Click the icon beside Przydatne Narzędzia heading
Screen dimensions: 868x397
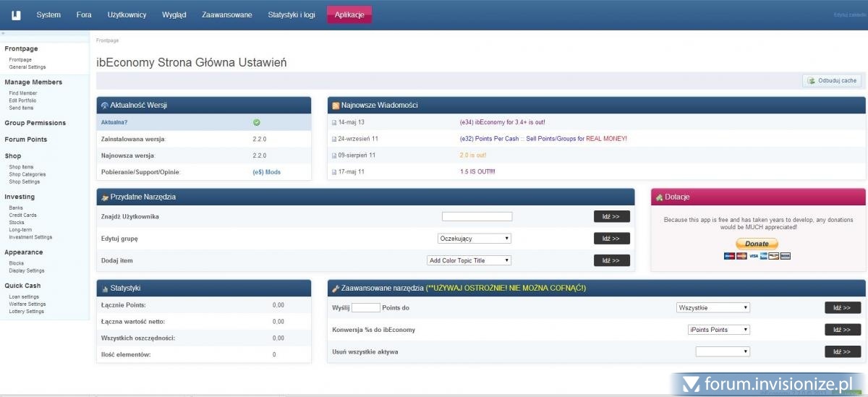105,197
